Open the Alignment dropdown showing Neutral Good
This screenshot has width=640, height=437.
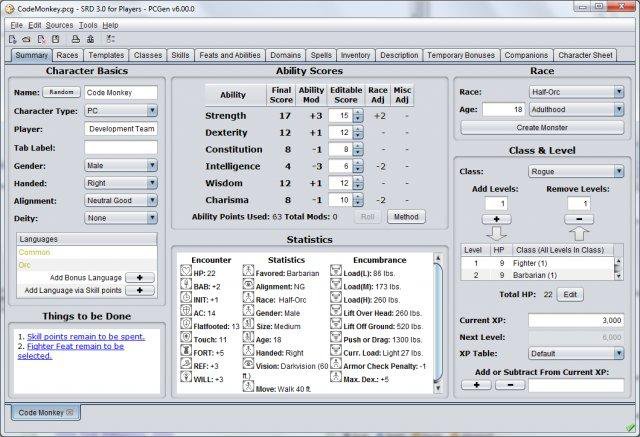pos(121,200)
